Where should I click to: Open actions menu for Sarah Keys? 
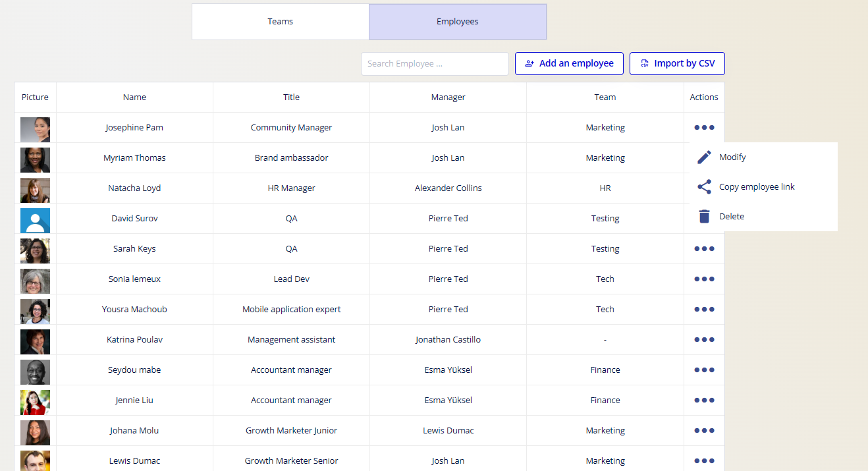pos(704,249)
